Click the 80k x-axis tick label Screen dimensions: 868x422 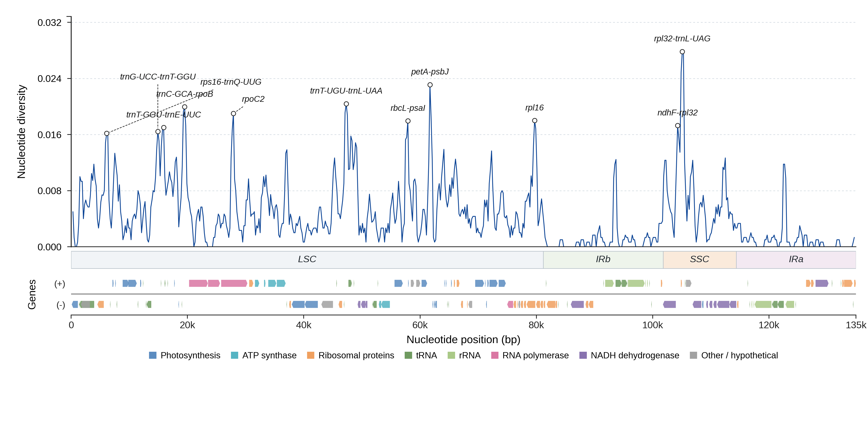click(x=536, y=325)
